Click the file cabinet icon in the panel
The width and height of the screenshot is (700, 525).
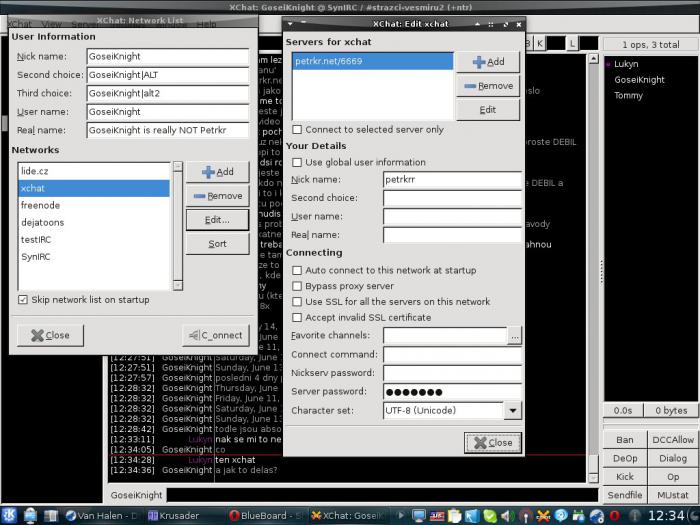pos(51,515)
